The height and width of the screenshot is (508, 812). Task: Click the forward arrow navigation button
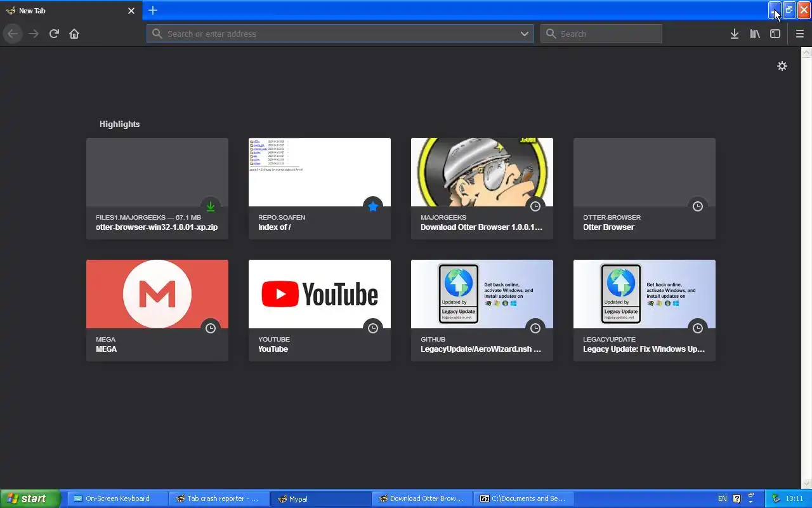pos(34,34)
